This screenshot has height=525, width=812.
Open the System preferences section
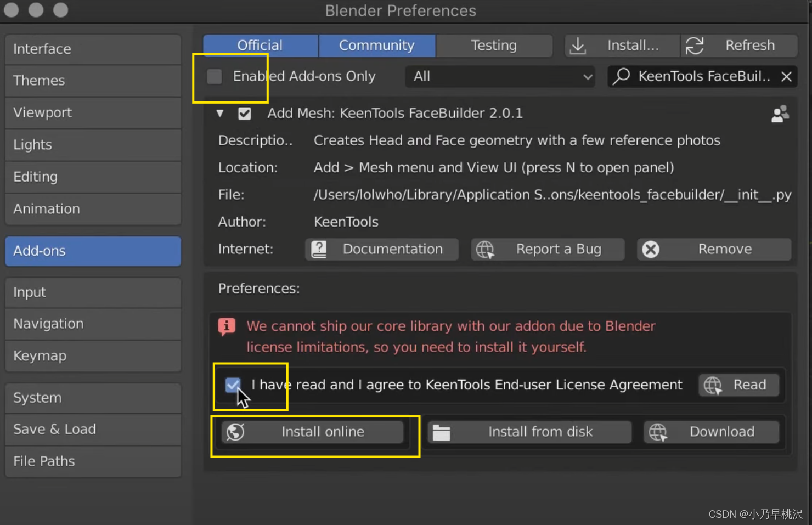pos(93,398)
